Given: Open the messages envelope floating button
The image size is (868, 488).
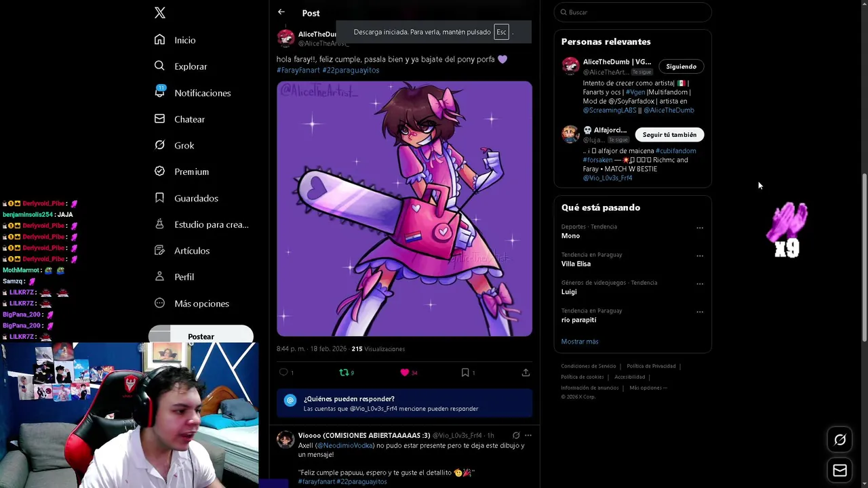Looking at the screenshot, I should click(x=840, y=470).
